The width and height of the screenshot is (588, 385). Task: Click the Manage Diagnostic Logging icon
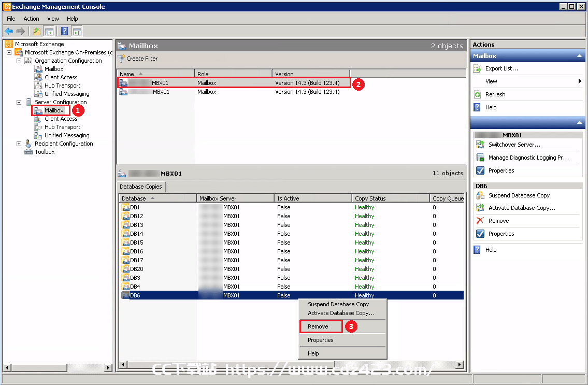tap(480, 158)
